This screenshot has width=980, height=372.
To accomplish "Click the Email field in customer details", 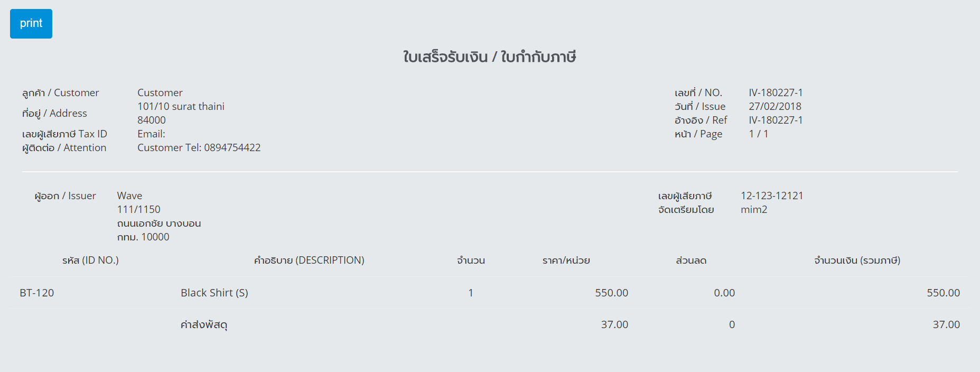I will [x=151, y=134].
